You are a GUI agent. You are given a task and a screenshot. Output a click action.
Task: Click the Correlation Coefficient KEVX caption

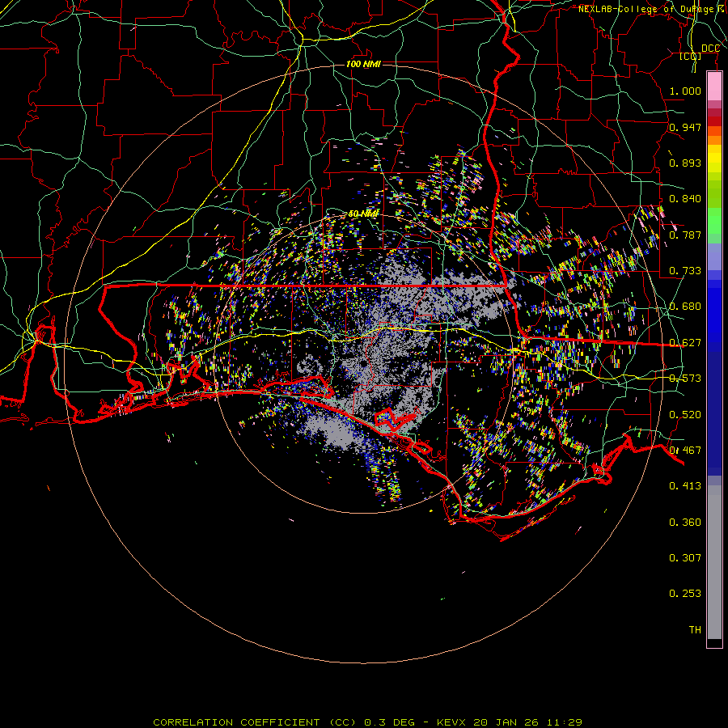[368, 722]
